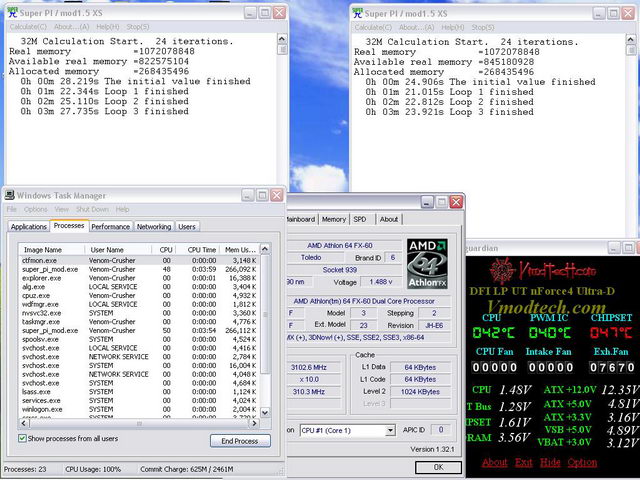
Task: Open View menu in Task Manager
Action: pos(62,209)
